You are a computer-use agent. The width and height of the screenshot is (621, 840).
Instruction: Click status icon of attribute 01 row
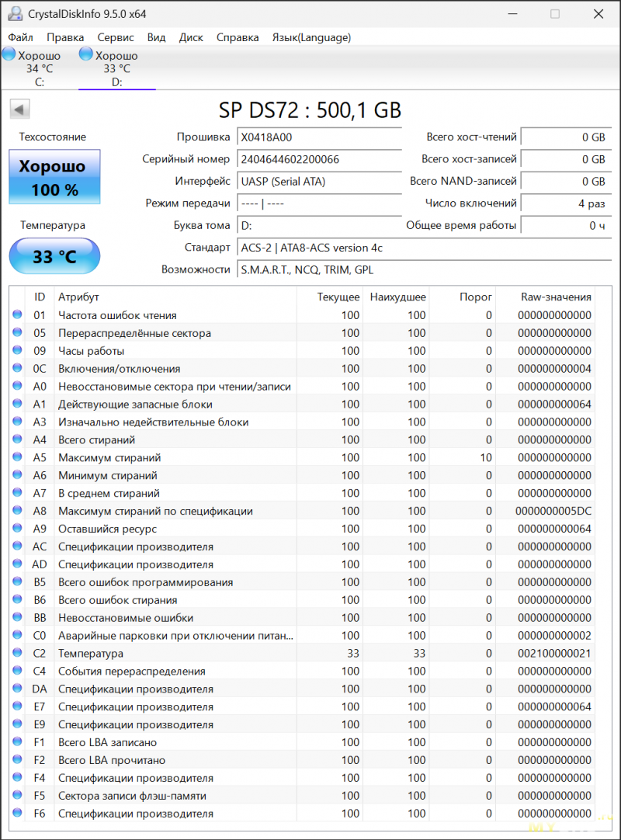[x=17, y=314]
